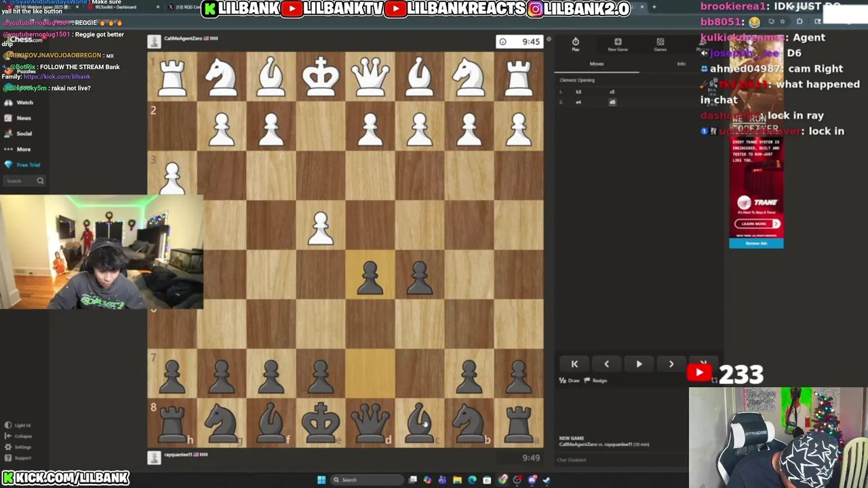Click Remove Ads below the Trane banner

756,243
